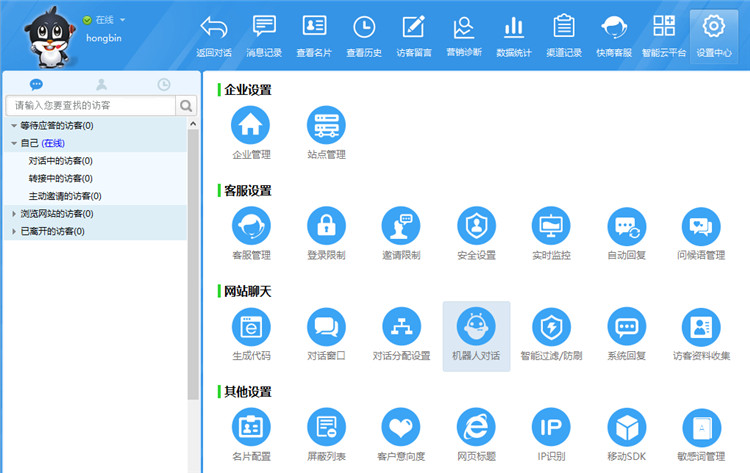Open 实时监控 real-time monitoring
This screenshot has height=473, width=750.
click(551, 226)
